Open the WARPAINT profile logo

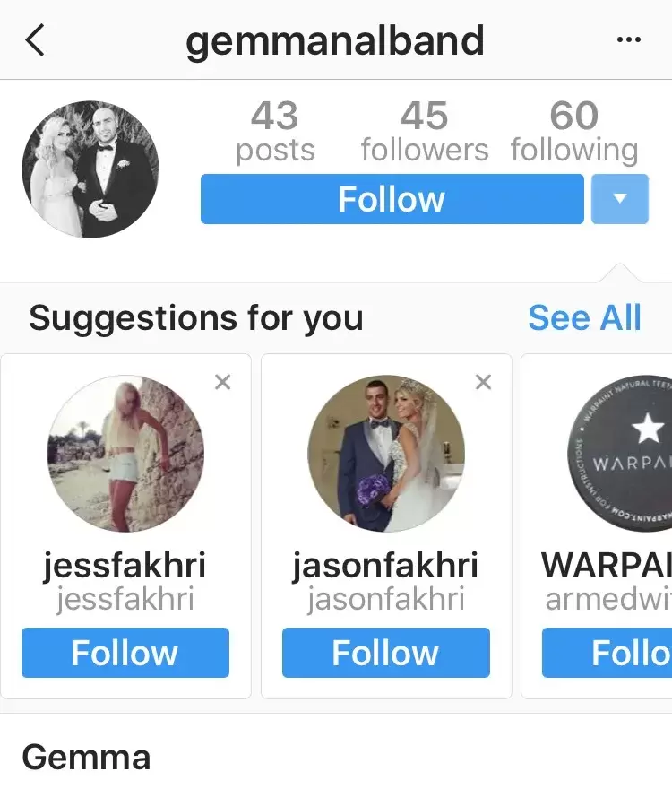tap(620, 453)
